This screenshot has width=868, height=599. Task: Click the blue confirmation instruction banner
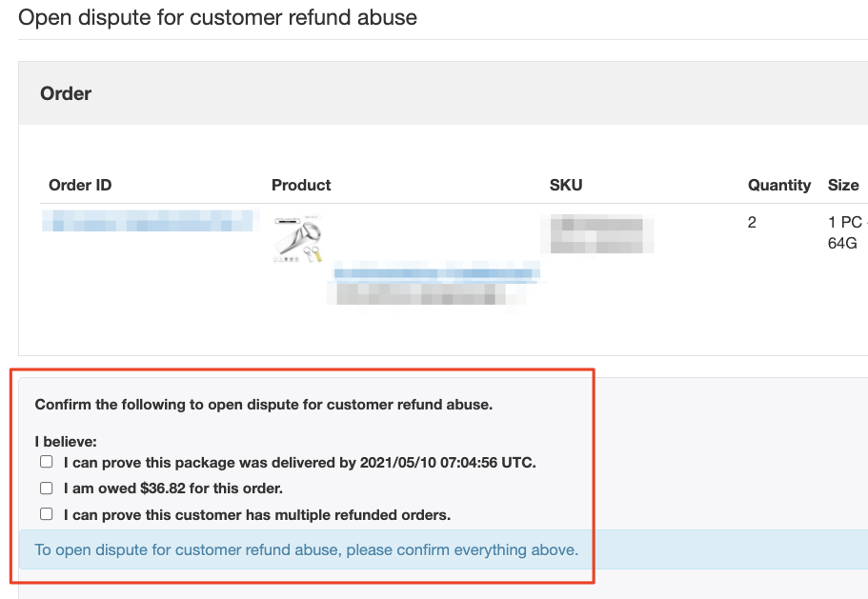coord(307,549)
